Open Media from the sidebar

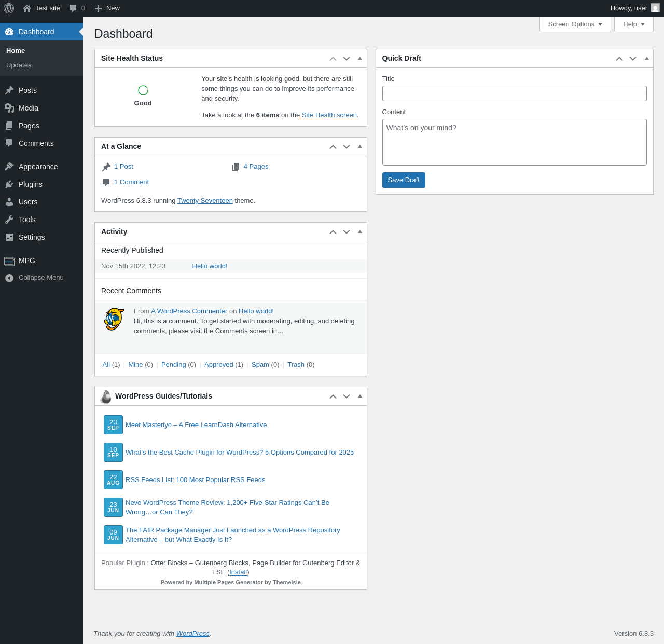point(41,108)
